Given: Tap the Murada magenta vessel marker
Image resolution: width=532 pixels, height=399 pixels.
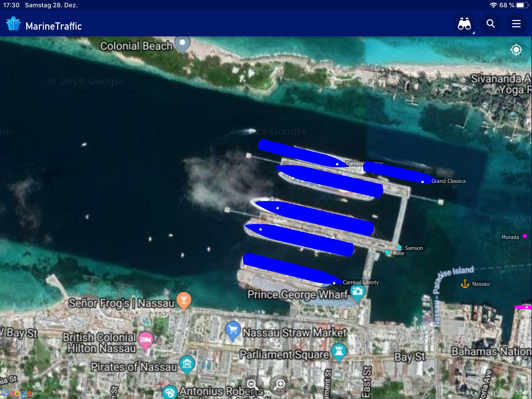Looking at the screenshot, I should 525,236.
